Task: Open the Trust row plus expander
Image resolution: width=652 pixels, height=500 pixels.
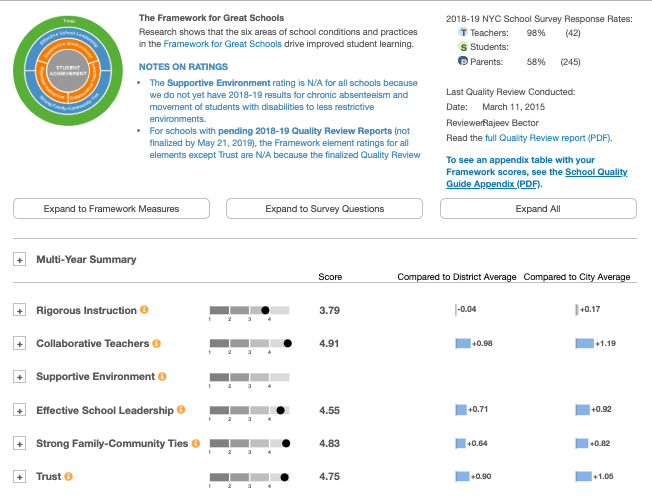Action: point(19,477)
